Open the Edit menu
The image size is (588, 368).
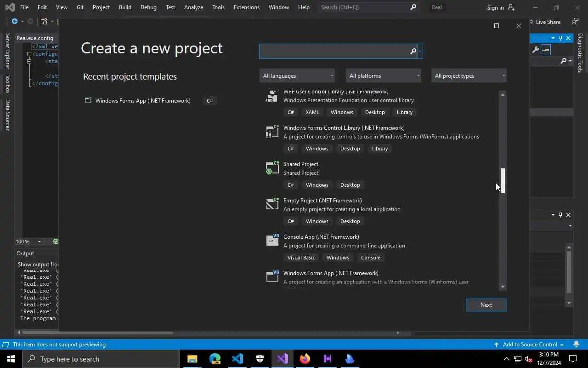pyautogui.click(x=42, y=7)
